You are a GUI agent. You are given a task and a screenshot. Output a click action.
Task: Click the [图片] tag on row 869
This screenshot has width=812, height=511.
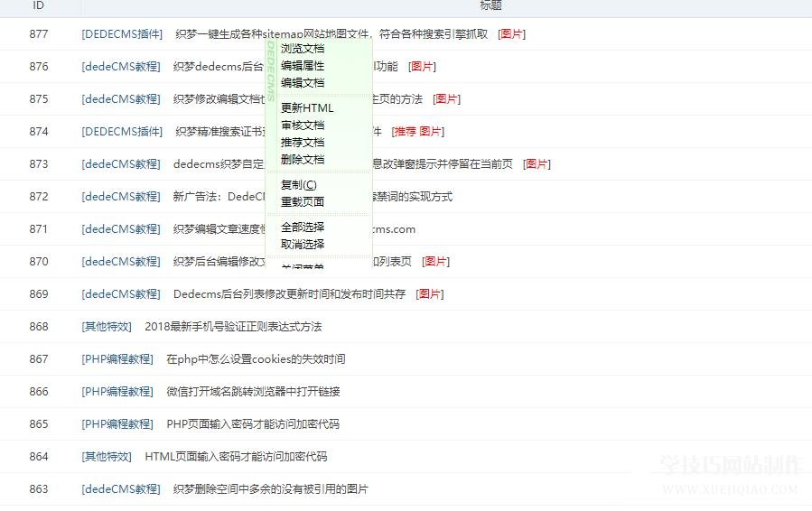[430, 294]
